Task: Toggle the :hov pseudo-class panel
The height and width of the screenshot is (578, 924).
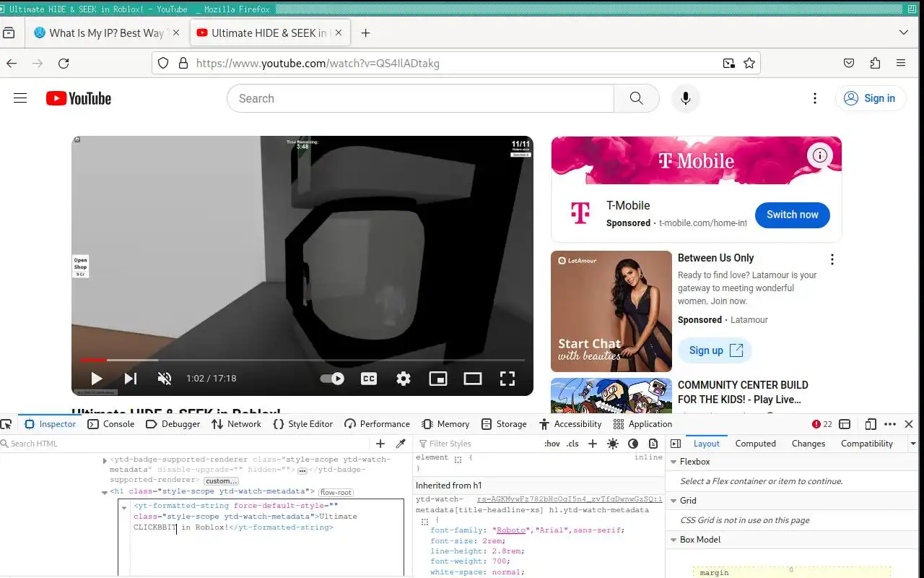Action: [552, 444]
